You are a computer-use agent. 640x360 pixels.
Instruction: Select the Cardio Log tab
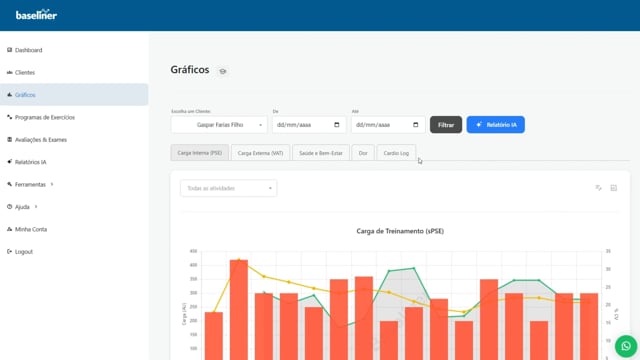coord(396,153)
